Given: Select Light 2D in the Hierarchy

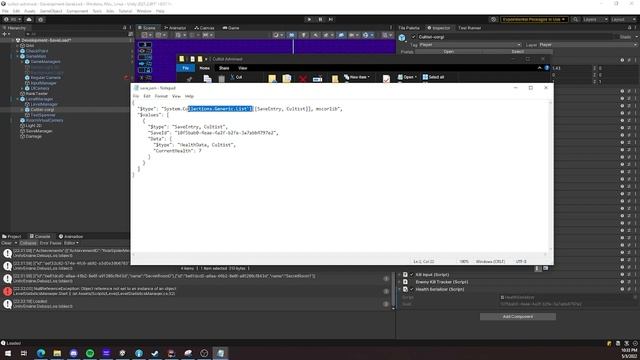Looking at the screenshot, I should [33, 126].
